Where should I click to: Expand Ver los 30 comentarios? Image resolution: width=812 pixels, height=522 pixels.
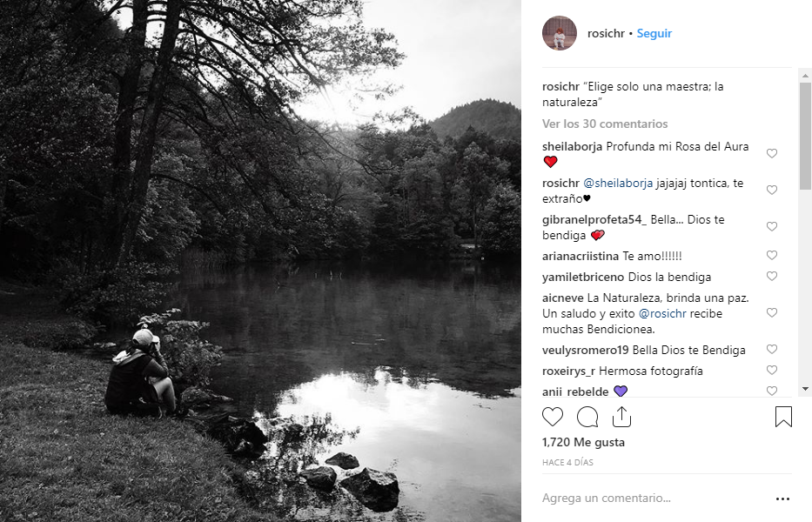tap(605, 124)
